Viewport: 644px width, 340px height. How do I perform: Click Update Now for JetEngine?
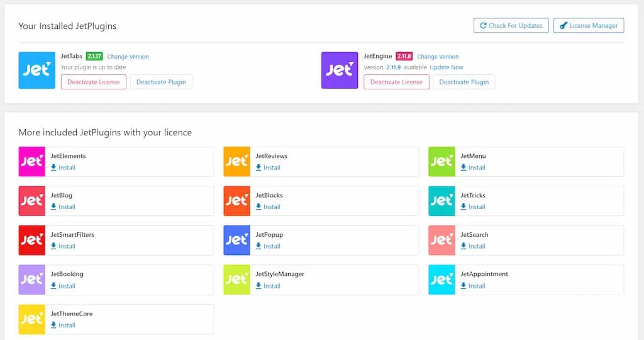(x=447, y=67)
